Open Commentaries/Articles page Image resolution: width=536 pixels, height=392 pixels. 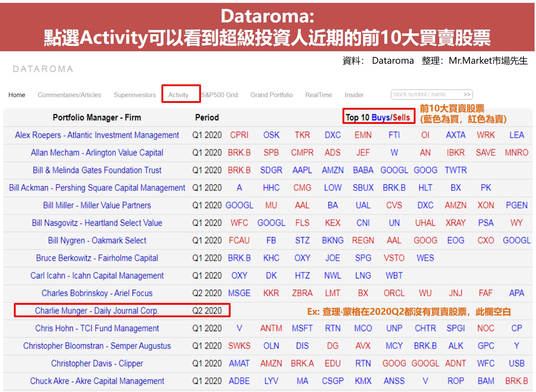(x=69, y=95)
